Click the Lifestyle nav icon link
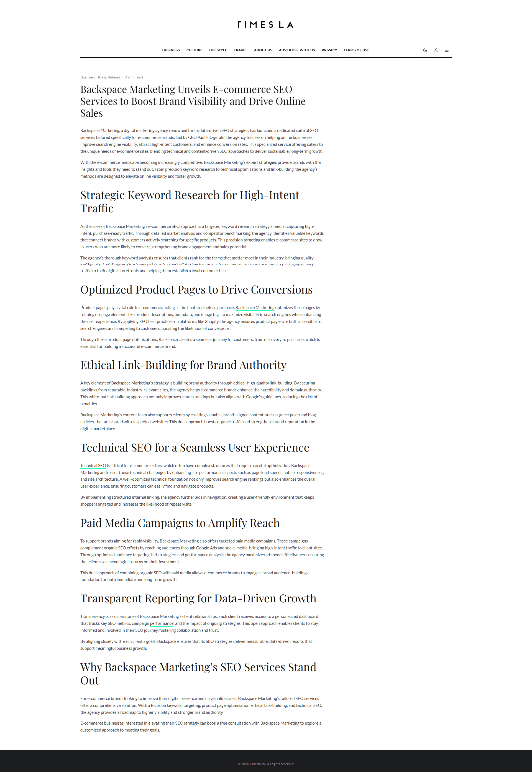The width and height of the screenshot is (532, 772). pos(218,50)
